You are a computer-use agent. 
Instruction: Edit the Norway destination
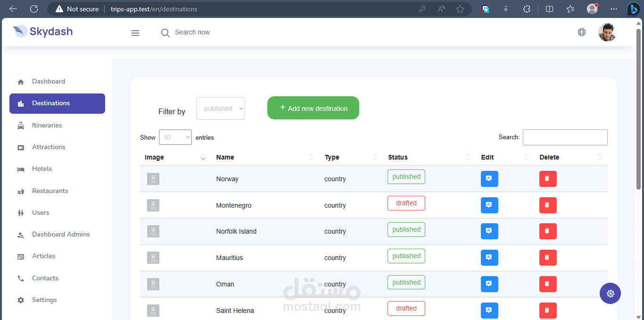click(x=489, y=179)
